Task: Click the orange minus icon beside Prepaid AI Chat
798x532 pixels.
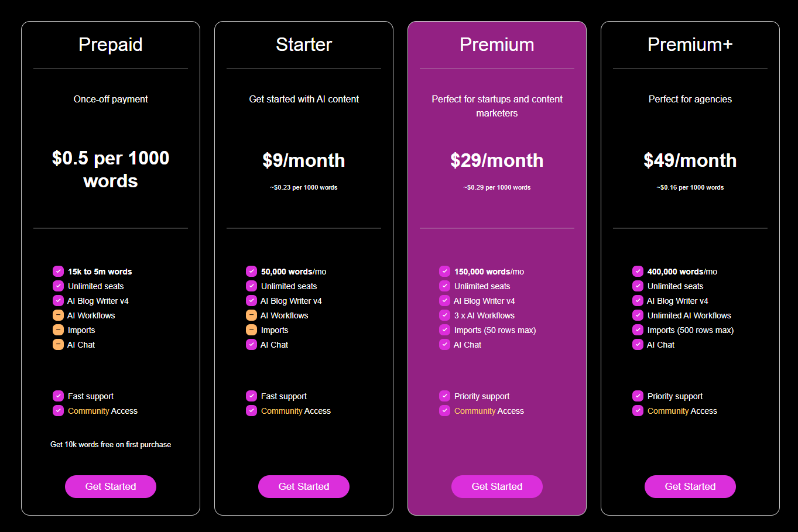Action: 58,344
